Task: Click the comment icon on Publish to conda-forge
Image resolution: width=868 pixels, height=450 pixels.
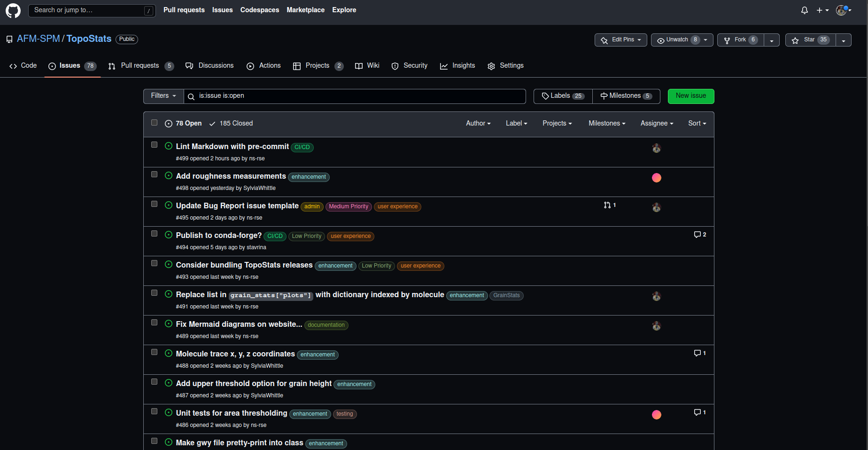Action: 697,234
